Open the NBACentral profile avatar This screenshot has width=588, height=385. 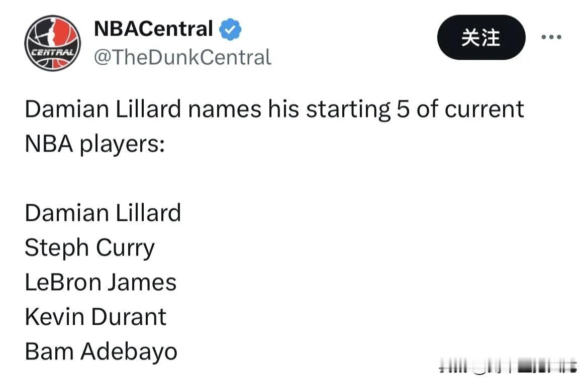tap(52, 43)
